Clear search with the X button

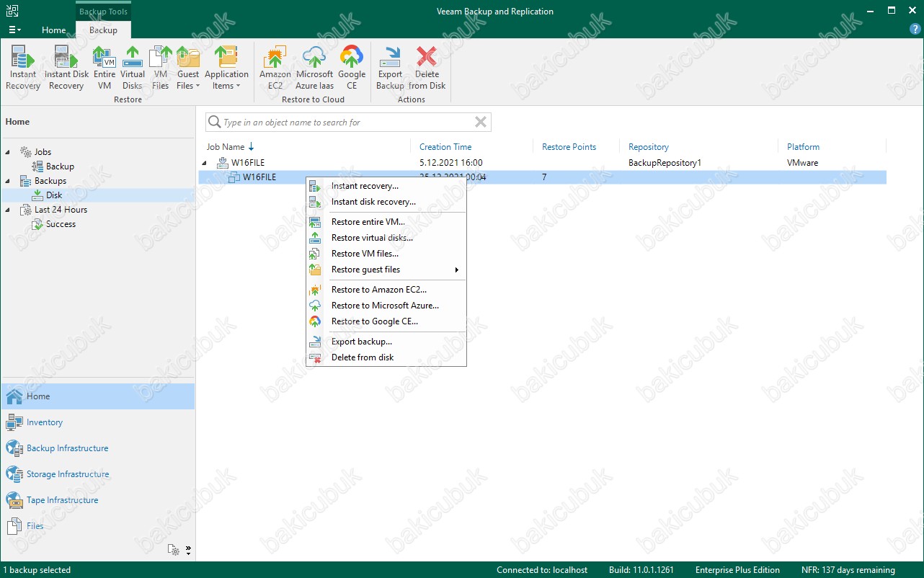click(x=481, y=123)
